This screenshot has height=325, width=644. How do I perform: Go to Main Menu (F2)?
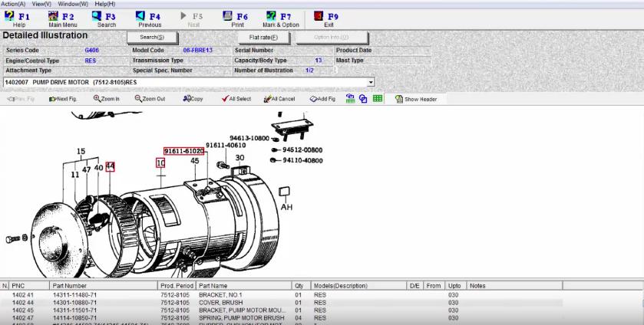(62, 19)
